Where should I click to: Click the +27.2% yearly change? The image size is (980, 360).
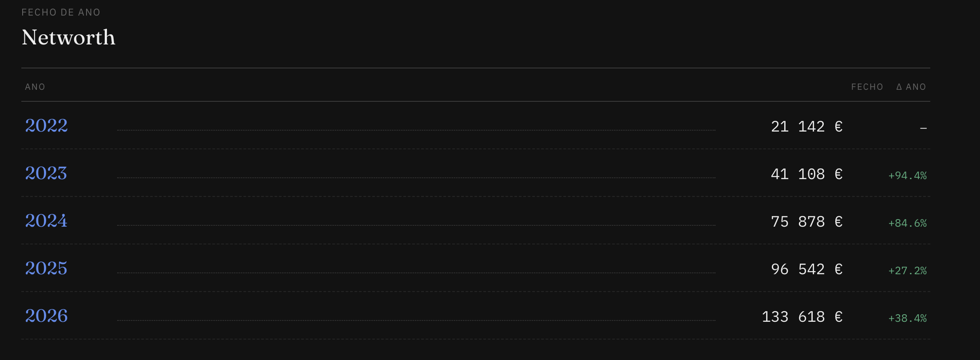[907, 271]
